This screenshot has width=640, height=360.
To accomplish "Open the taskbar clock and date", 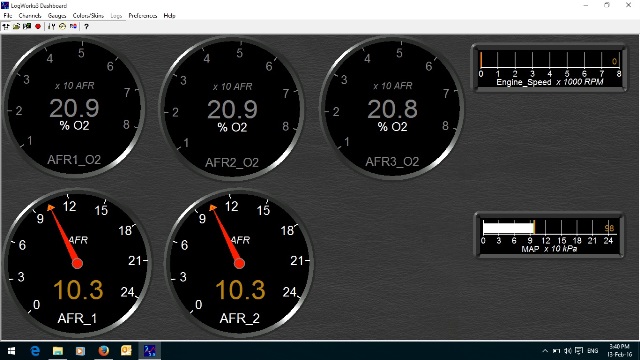I will tap(620, 351).
